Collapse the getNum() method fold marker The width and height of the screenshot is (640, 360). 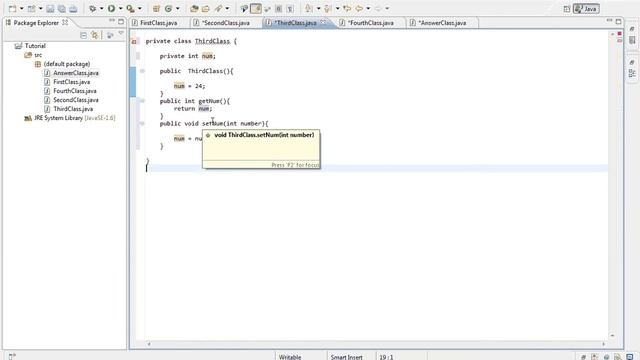point(142,100)
